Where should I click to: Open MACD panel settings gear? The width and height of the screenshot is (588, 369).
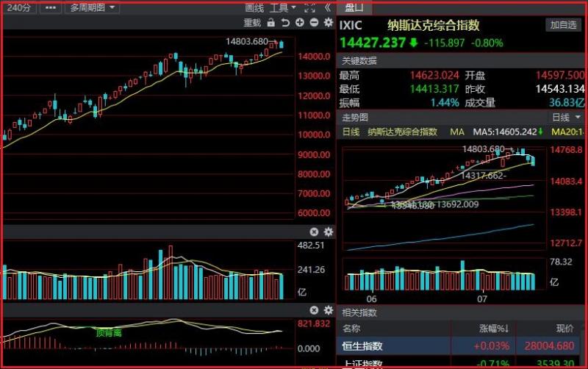click(329, 310)
